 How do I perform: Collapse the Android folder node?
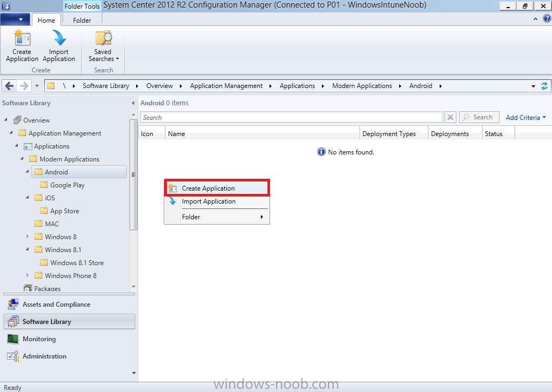click(x=27, y=171)
